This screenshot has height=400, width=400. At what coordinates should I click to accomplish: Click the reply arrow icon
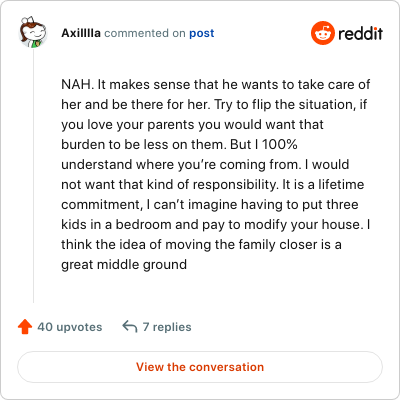(x=130, y=327)
